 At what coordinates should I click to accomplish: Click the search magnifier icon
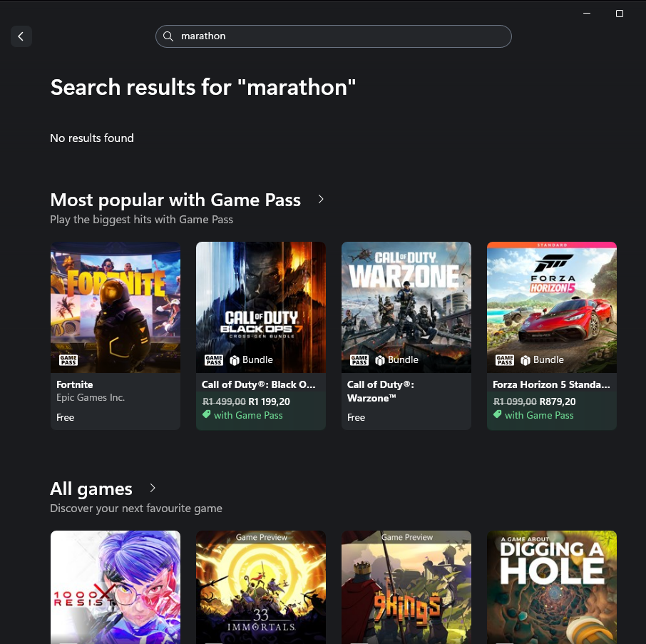click(168, 36)
